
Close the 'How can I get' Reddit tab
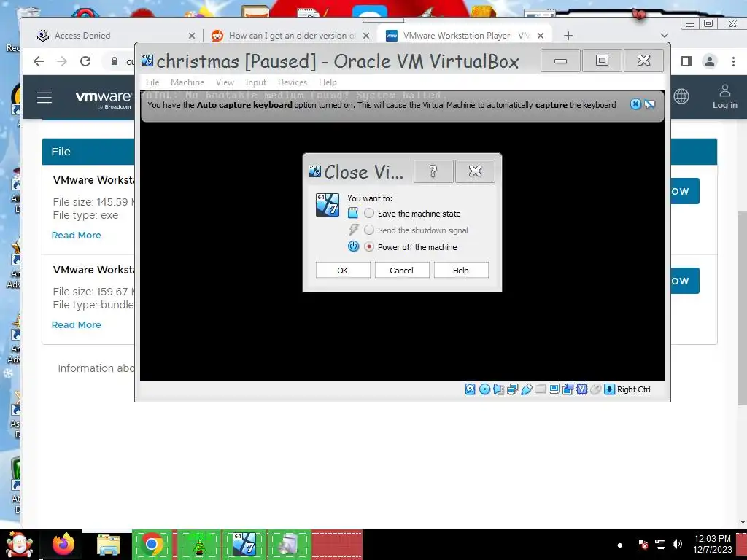pyautogui.click(x=366, y=36)
